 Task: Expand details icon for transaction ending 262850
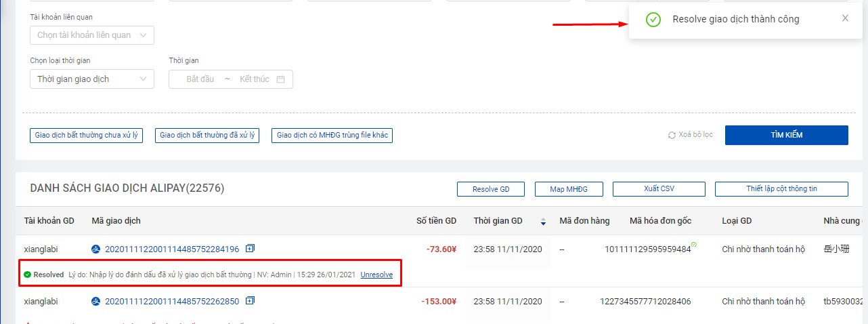coord(250,301)
